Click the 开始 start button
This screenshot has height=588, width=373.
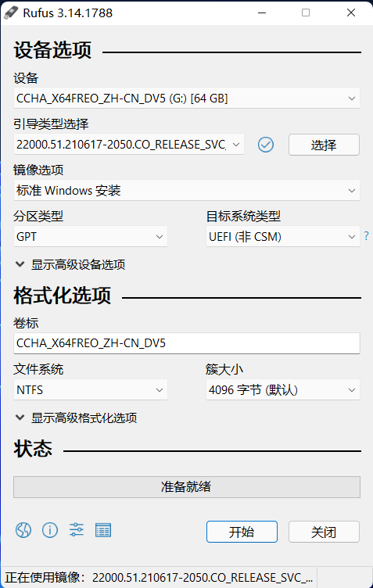242,532
